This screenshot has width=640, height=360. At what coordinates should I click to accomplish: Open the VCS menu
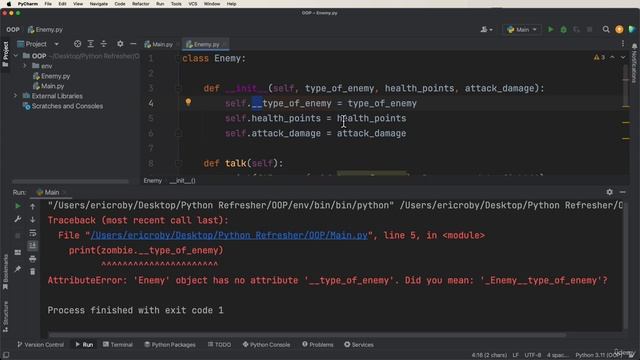[193, 4]
